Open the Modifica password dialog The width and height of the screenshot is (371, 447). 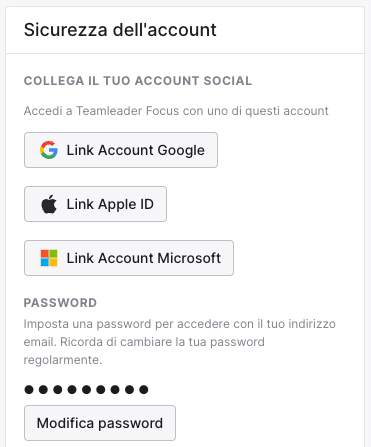click(x=100, y=423)
